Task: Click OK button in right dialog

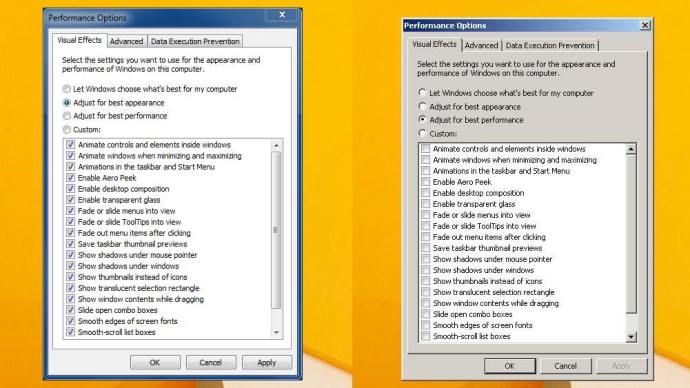Action: (510, 366)
